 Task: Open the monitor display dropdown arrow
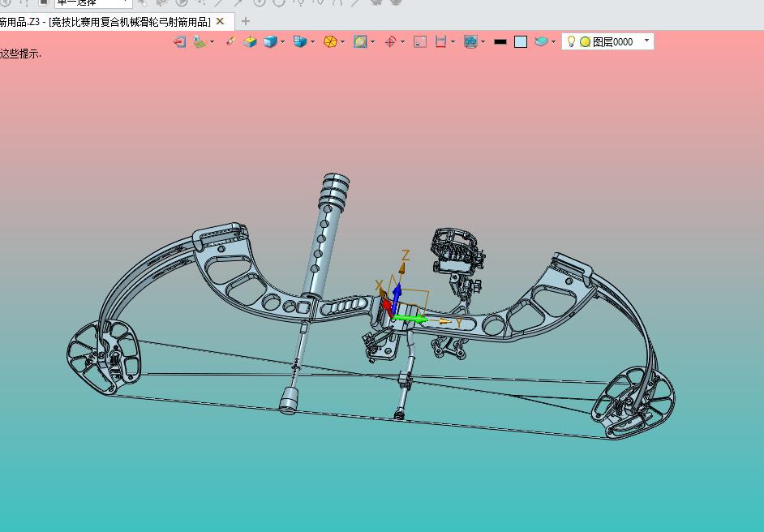click(483, 42)
